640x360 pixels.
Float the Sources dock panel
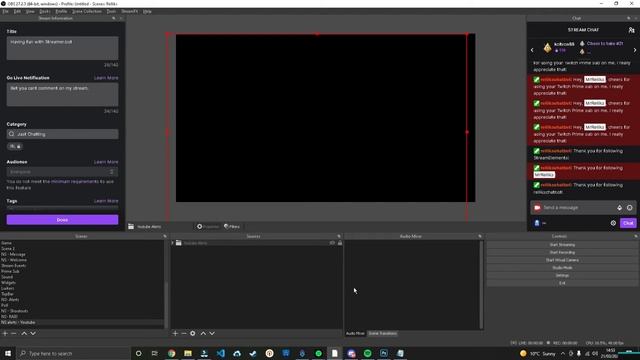click(x=339, y=236)
